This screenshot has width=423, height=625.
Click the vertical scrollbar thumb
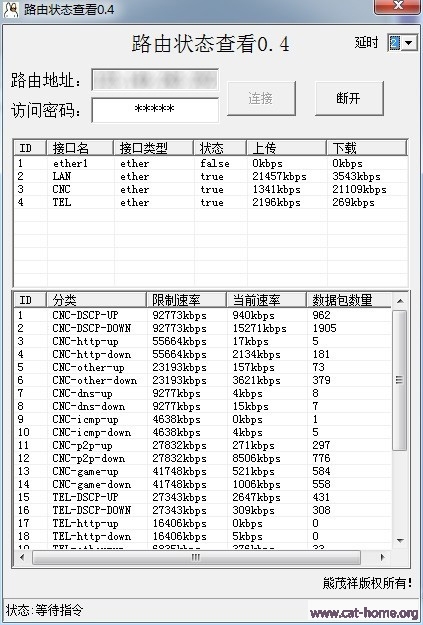pos(399,380)
